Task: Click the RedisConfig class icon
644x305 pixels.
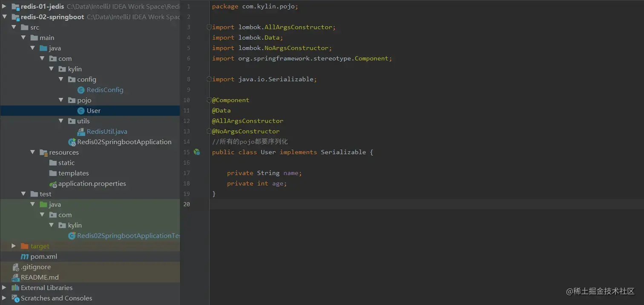Action: (81, 90)
